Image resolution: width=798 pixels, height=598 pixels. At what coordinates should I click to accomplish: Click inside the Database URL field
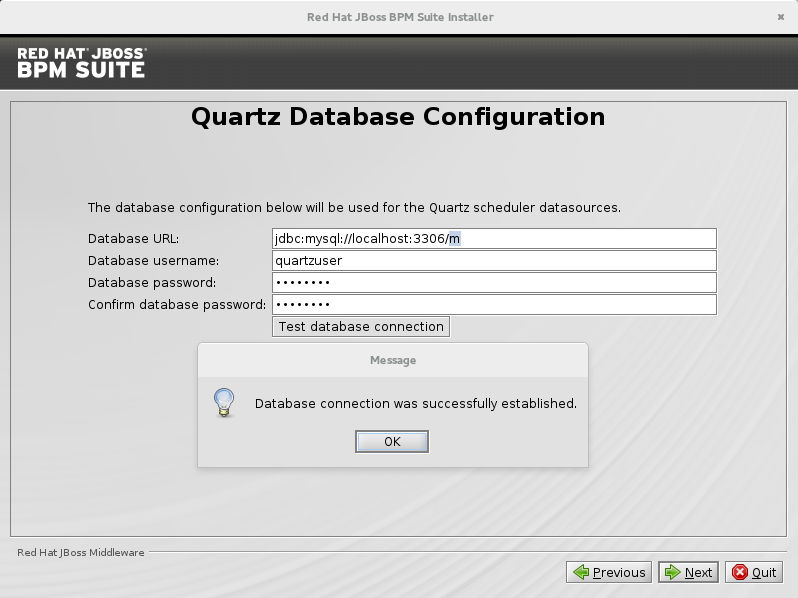click(494, 238)
